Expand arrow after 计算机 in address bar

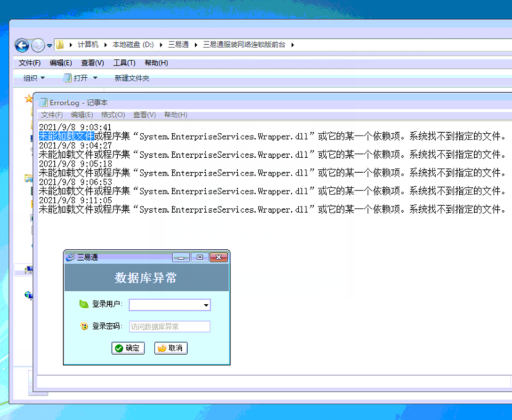pos(106,45)
